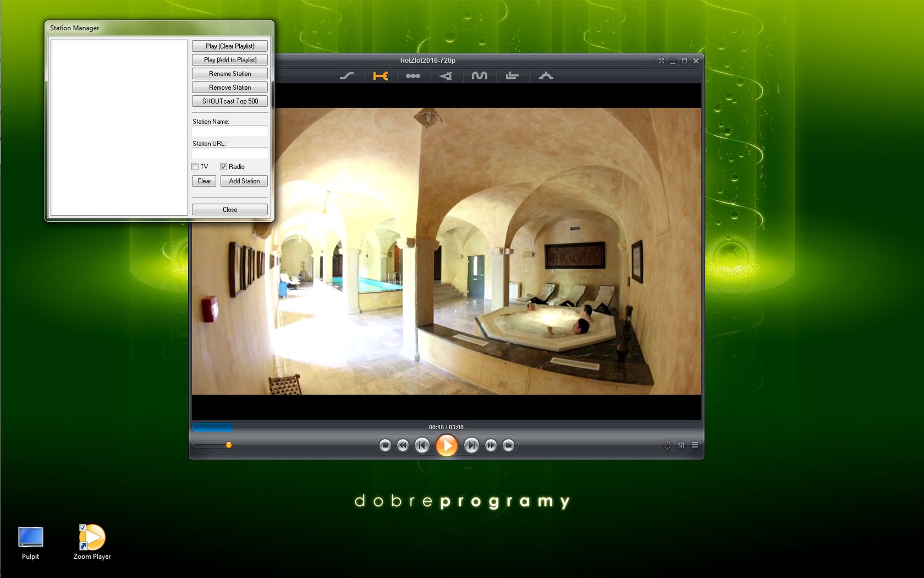This screenshot has width=924, height=578.
Task: Click the video display area
Action: (446, 251)
